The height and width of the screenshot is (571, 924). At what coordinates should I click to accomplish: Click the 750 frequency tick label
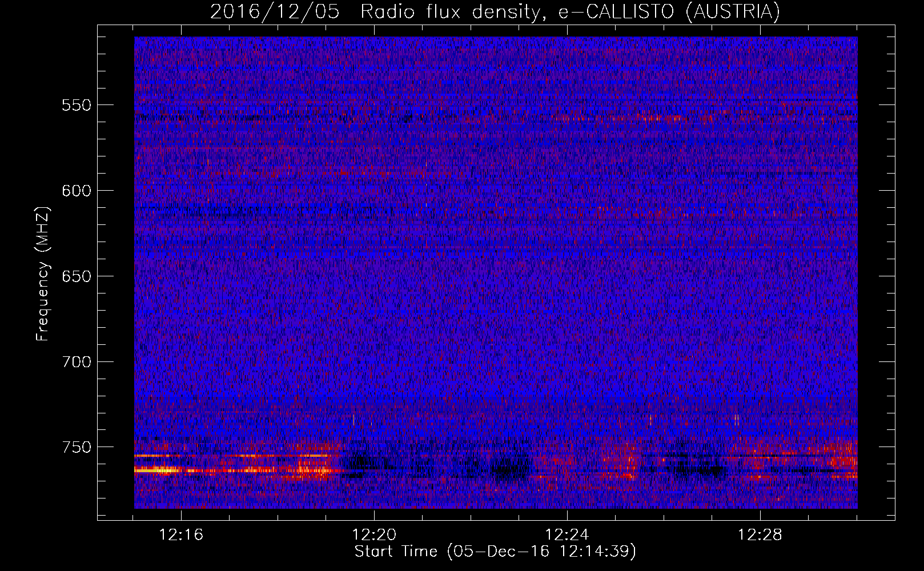[x=77, y=447]
